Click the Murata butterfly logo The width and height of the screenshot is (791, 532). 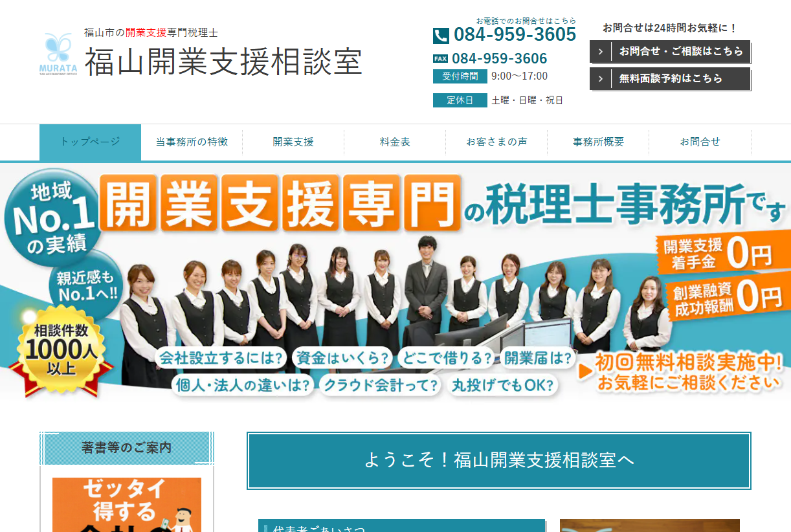[58, 55]
